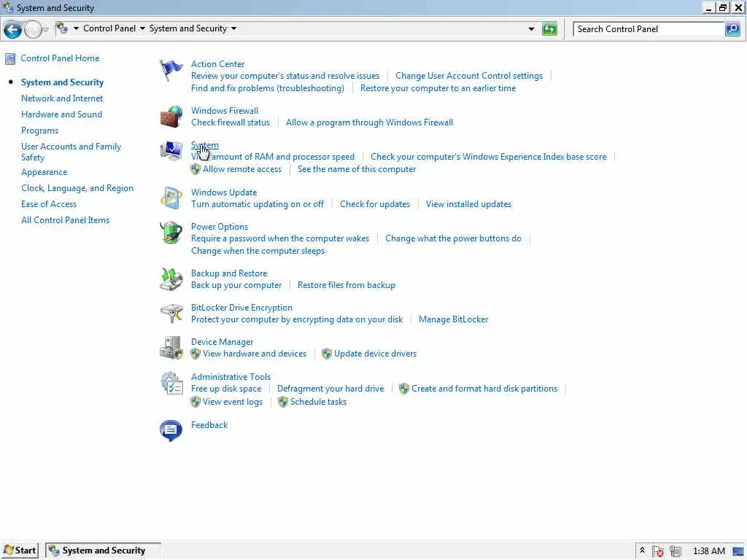Click Check for updates
Screen dimensions: 747x560
click(x=375, y=204)
